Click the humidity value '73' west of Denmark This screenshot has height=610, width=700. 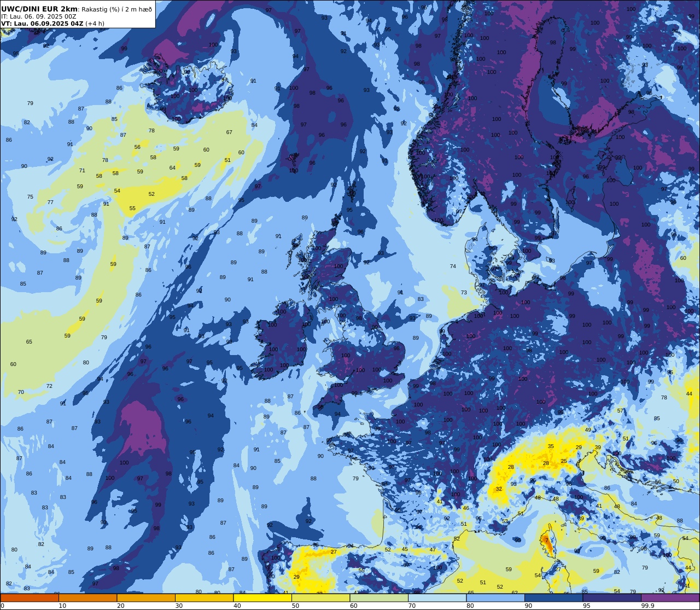click(x=464, y=293)
